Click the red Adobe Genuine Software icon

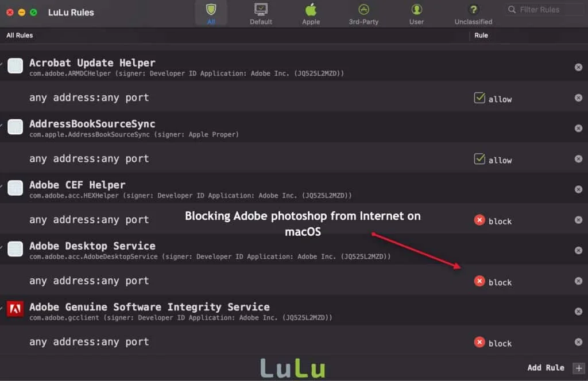tap(16, 309)
